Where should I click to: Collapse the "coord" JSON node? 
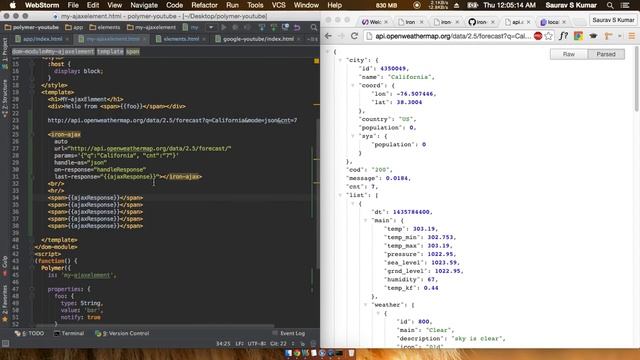353,85
